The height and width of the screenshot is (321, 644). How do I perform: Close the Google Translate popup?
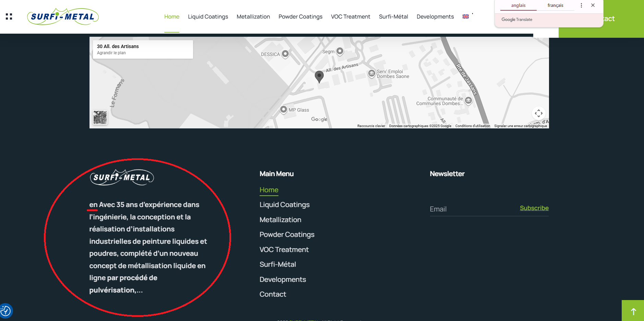593,5
